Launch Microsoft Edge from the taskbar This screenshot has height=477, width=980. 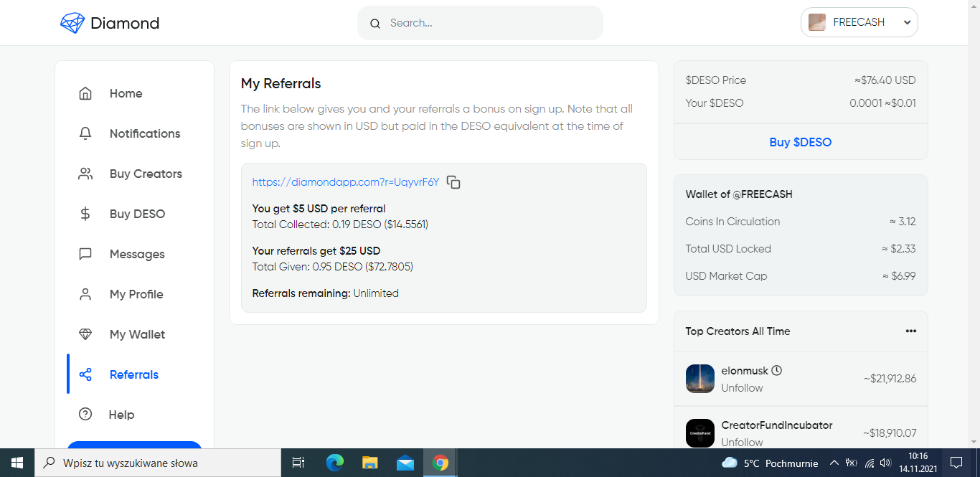tap(334, 463)
